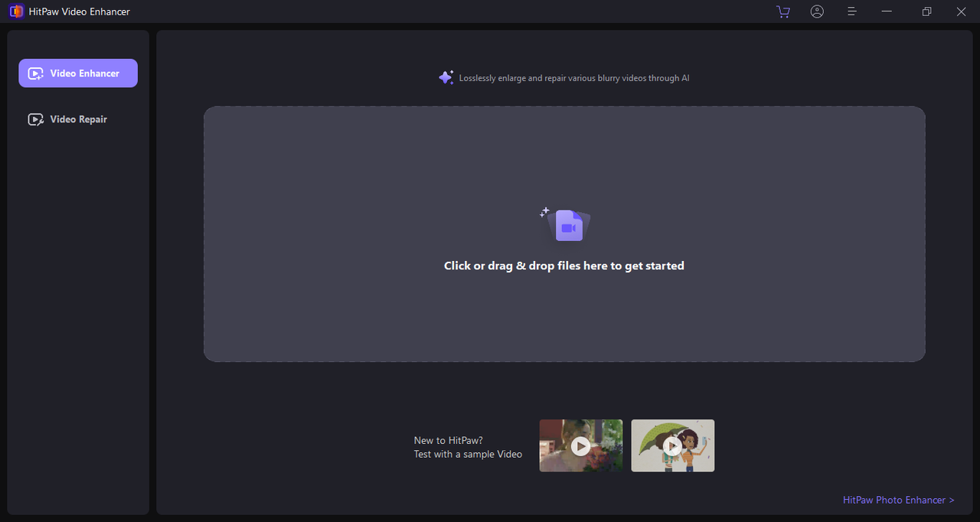The height and width of the screenshot is (522, 980).
Task: Open the hamburger menu in title bar
Action: pos(852,11)
